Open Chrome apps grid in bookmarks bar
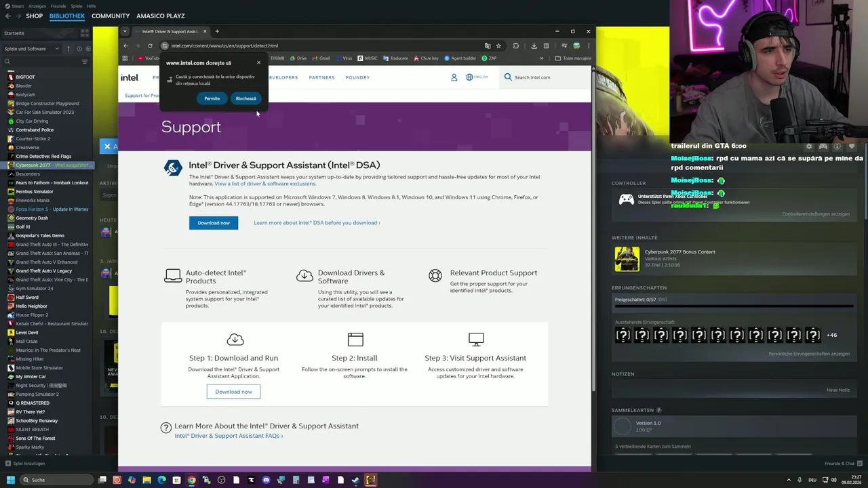This screenshot has width=868, height=488. [125, 58]
